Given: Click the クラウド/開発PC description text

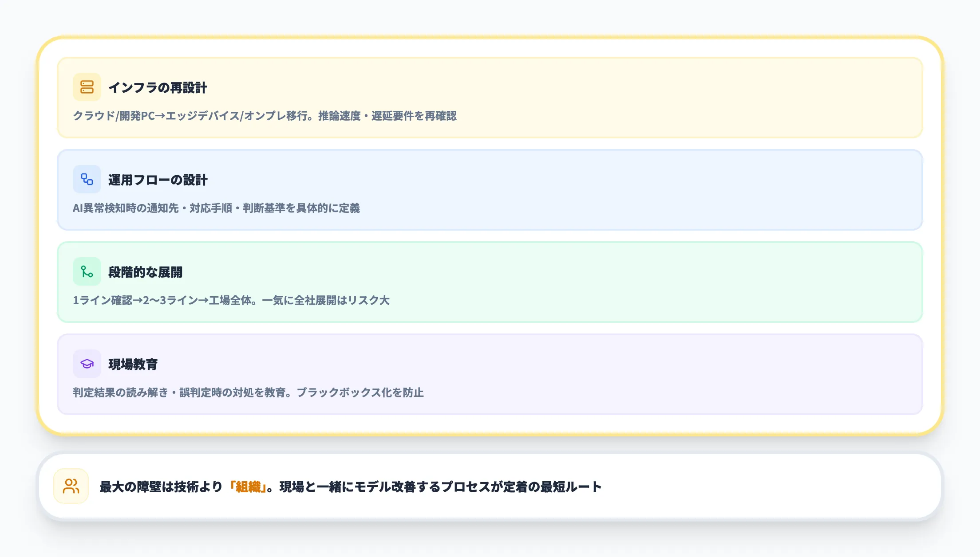Looking at the screenshot, I should (265, 116).
